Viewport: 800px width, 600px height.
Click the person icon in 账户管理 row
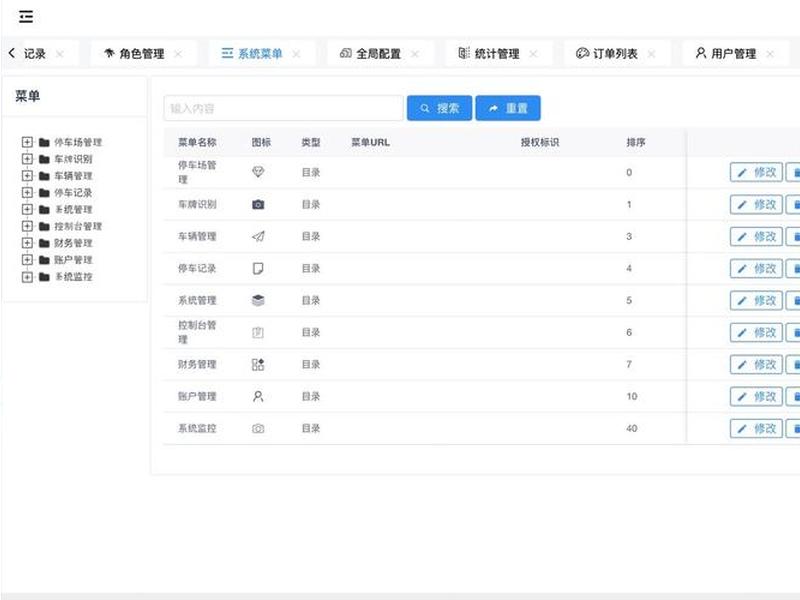click(258, 396)
